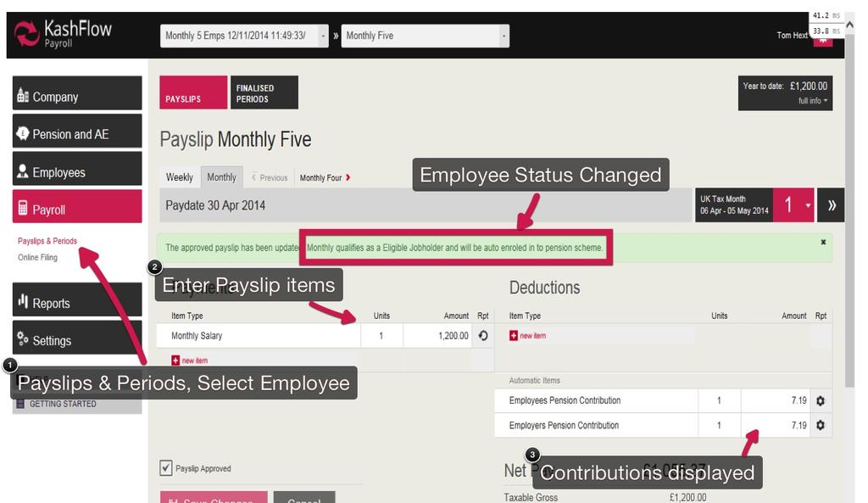The width and height of the screenshot is (868, 503).
Task: Open Settings from the sidebar
Action: (77, 340)
